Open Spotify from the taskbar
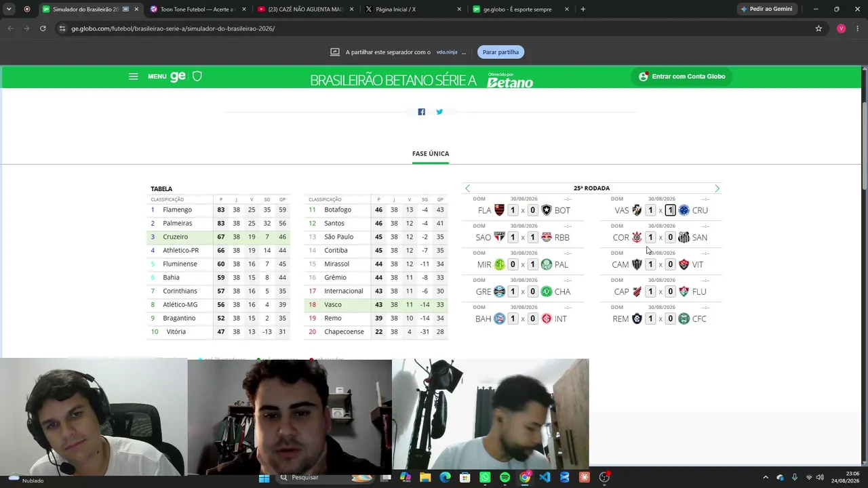Screen dimensions: 868x488 pos(505,477)
